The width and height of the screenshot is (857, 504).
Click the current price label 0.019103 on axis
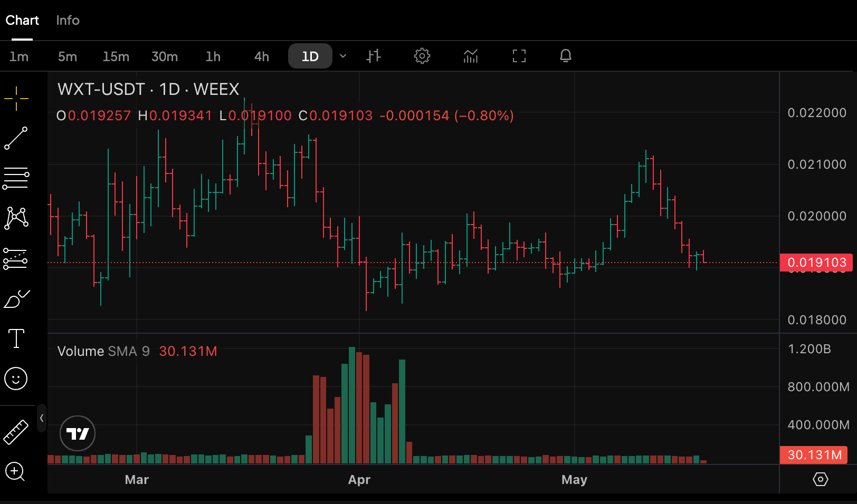pos(816,263)
